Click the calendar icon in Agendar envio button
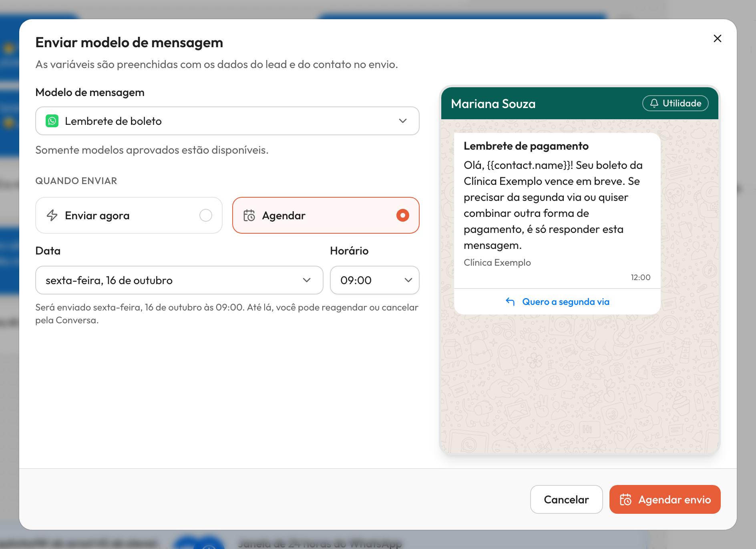This screenshot has width=756, height=549. click(625, 499)
